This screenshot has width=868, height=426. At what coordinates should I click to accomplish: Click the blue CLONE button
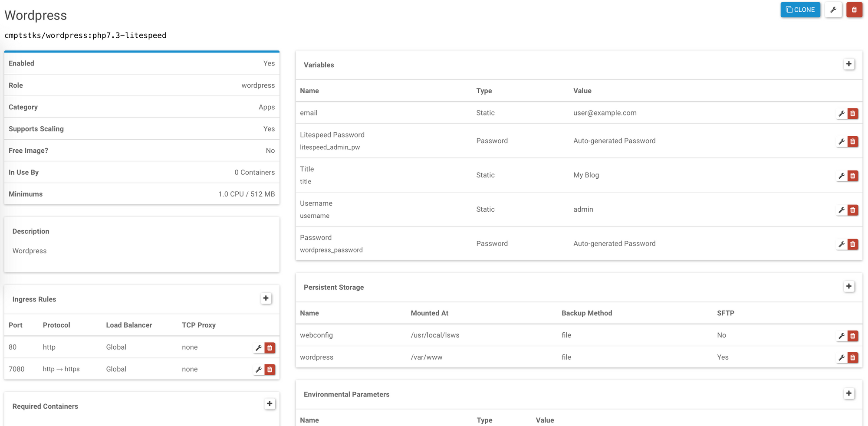point(800,10)
